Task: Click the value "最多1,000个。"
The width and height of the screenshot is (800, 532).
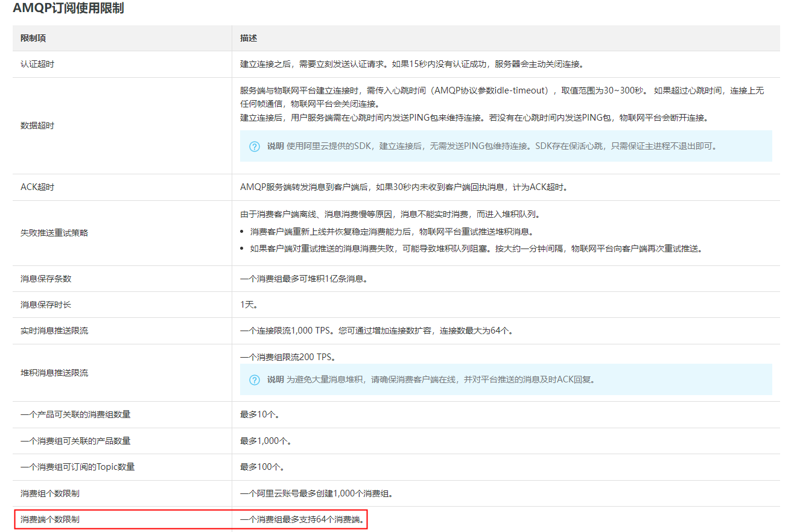Action: 265,441
